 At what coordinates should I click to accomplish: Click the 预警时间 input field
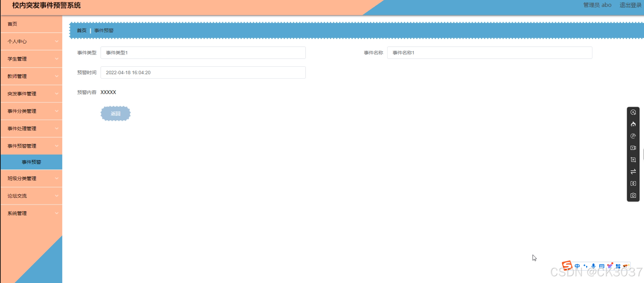(203, 73)
